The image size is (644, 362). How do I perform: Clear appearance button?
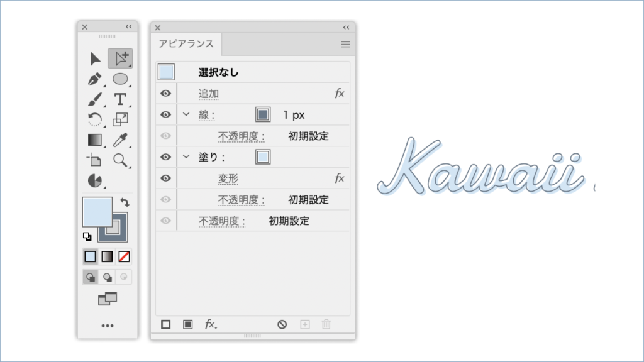282,325
